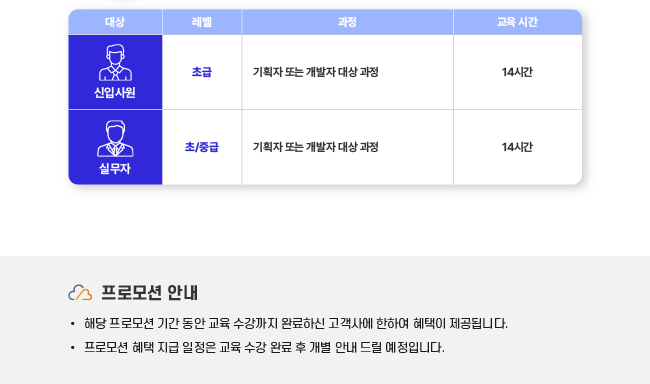This screenshot has height=384, width=650.
Task: Click the 프로모션 안내 heading
Action: click(x=150, y=293)
